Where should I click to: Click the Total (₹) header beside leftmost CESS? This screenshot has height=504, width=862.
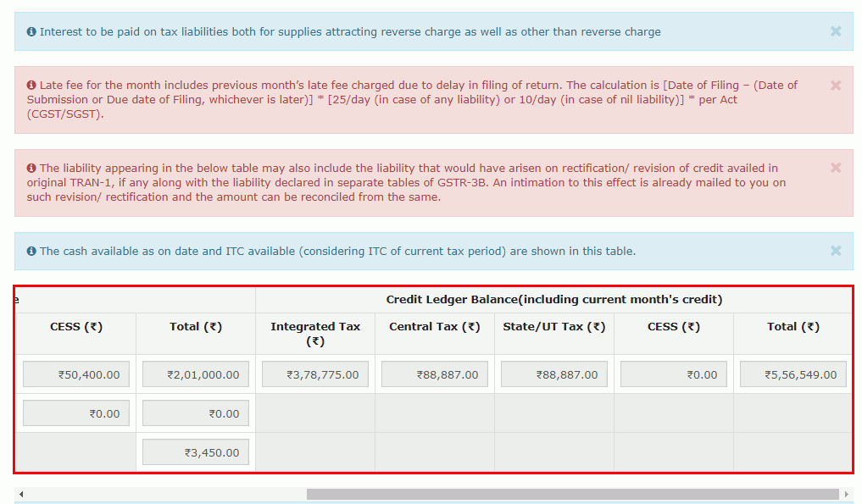click(x=196, y=326)
